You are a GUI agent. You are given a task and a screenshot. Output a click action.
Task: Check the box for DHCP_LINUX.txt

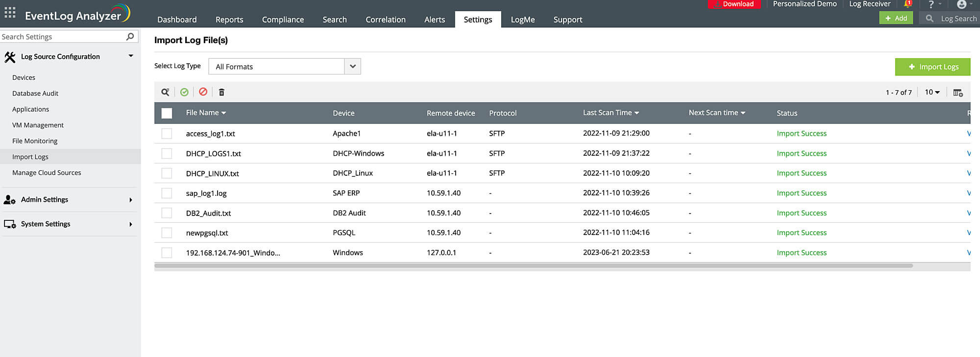[167, 173]
